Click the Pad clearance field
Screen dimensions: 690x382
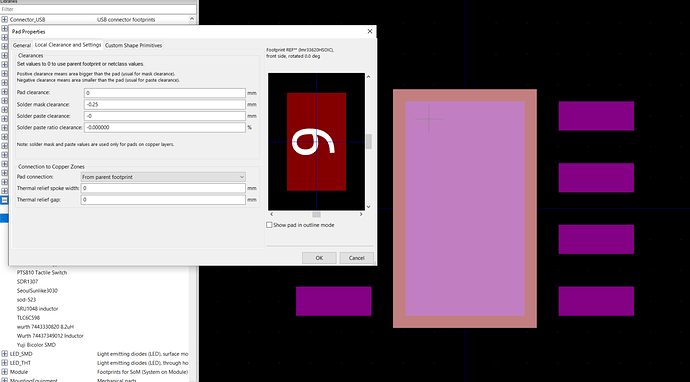pyautogui.click(x=165, y=93)
